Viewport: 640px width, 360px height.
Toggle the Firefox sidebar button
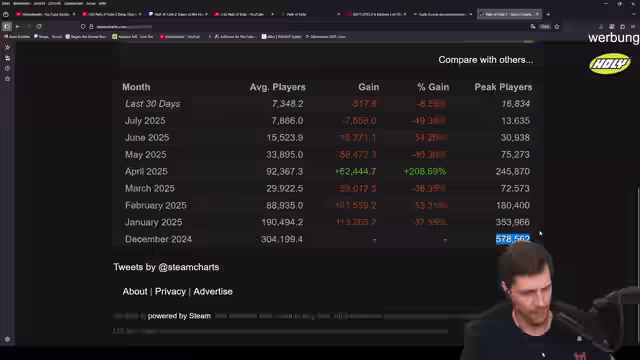point(7,27)
